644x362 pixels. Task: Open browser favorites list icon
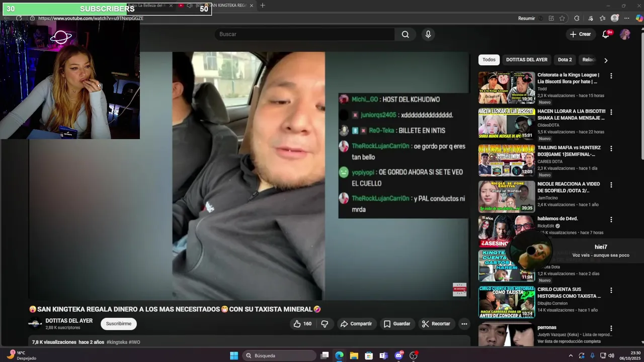point(602,18)
